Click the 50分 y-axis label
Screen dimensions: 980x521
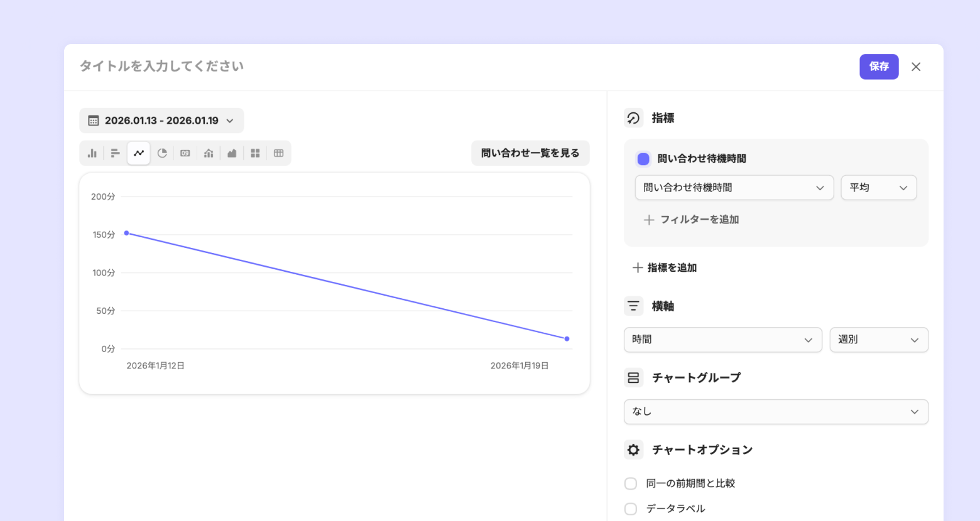tap(106, 311)
